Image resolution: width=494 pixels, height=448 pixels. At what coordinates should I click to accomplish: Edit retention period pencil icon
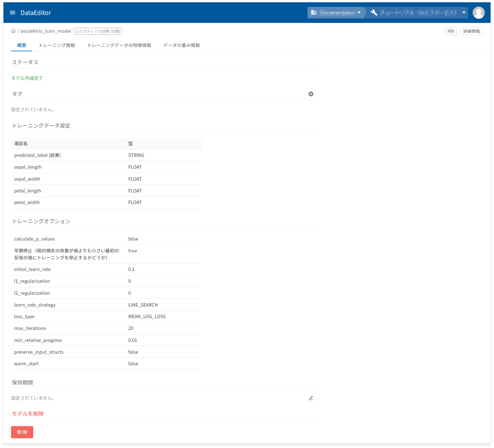tap(311, 398)
